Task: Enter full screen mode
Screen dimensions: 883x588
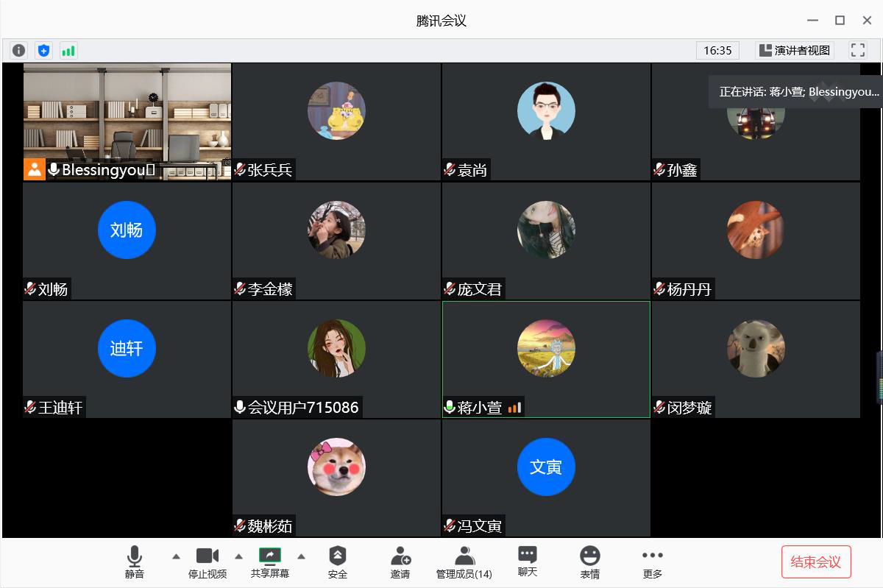Action: [x=857, y=50]
